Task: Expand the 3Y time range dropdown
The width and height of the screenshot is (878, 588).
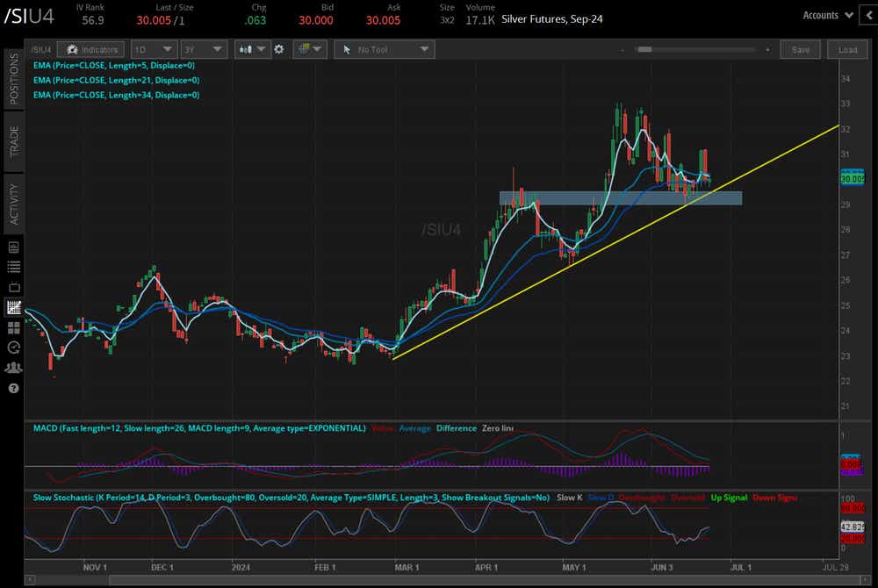Action: 203,50
